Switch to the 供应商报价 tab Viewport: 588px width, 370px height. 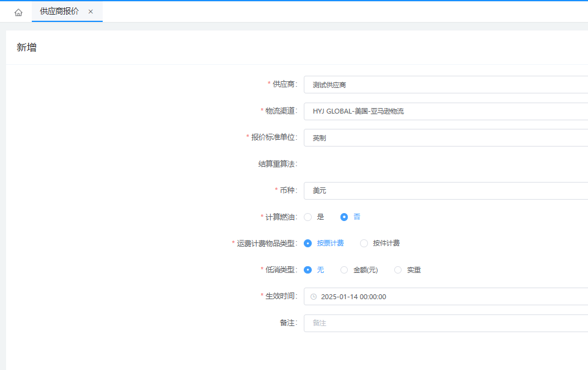(59, 12)
